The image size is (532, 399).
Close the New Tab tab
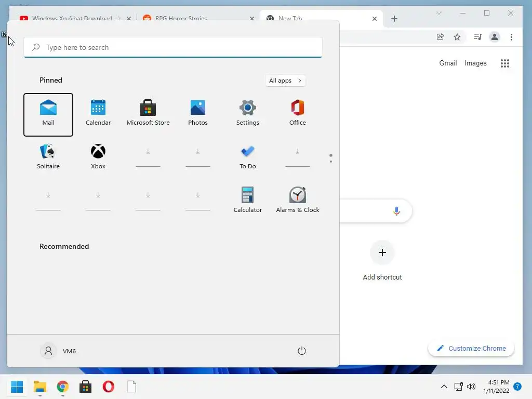pos(375,19)
